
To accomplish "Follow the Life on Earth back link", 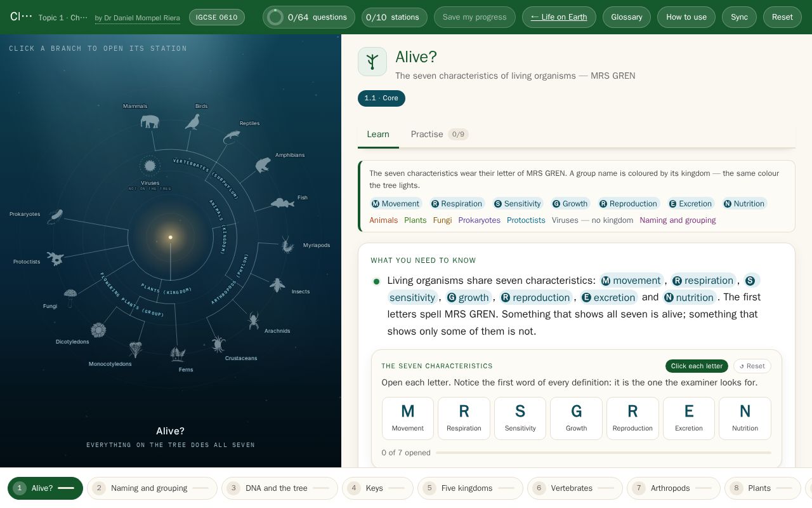I will click(x=559, y=17).
